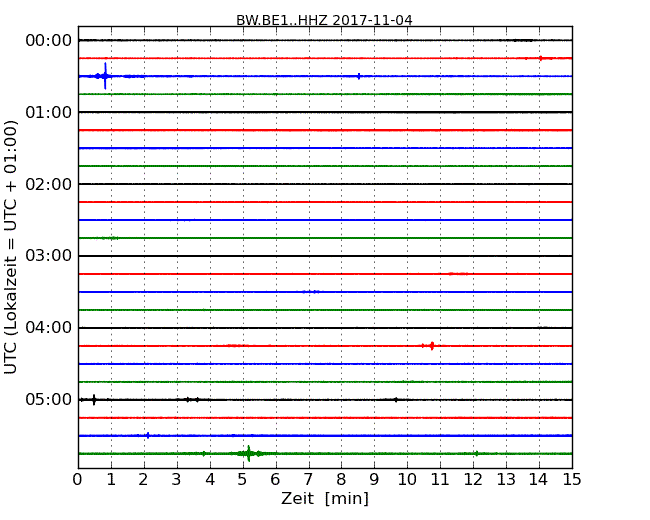The width and height of the screenshot is (650, 520).
Task: Select the blue spike near minute 2 below 05:00
Action: tap(148, 435)
